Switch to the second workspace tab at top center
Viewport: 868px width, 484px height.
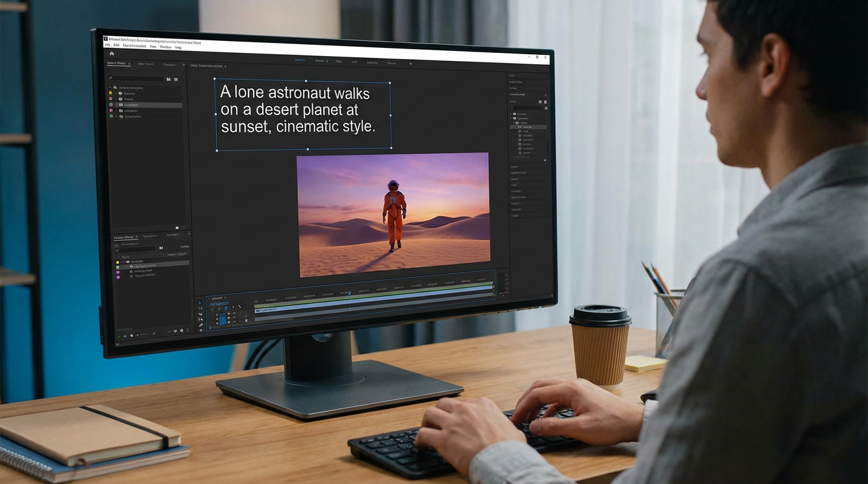tap(319, 59)
